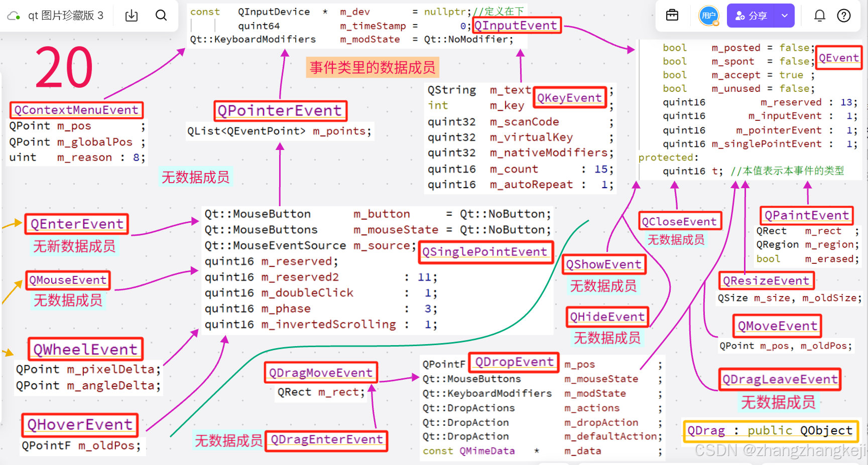Click the QList<QEventPoint> m_points line
868x465 pixels.
(x=280, y=131)
